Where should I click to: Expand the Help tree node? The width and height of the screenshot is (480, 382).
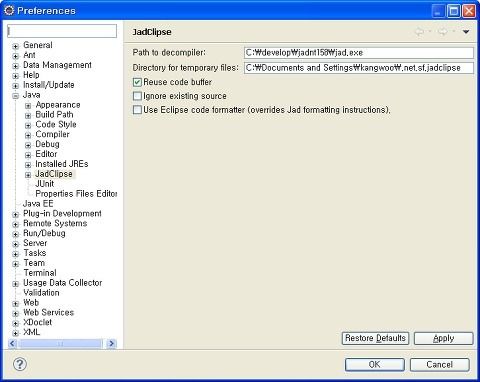tap(15, 76)
